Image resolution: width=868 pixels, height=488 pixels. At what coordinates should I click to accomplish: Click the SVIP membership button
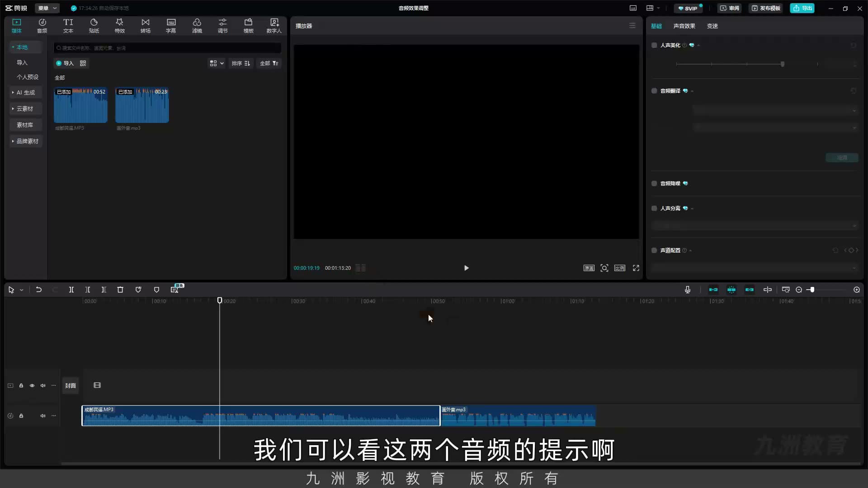689,8
